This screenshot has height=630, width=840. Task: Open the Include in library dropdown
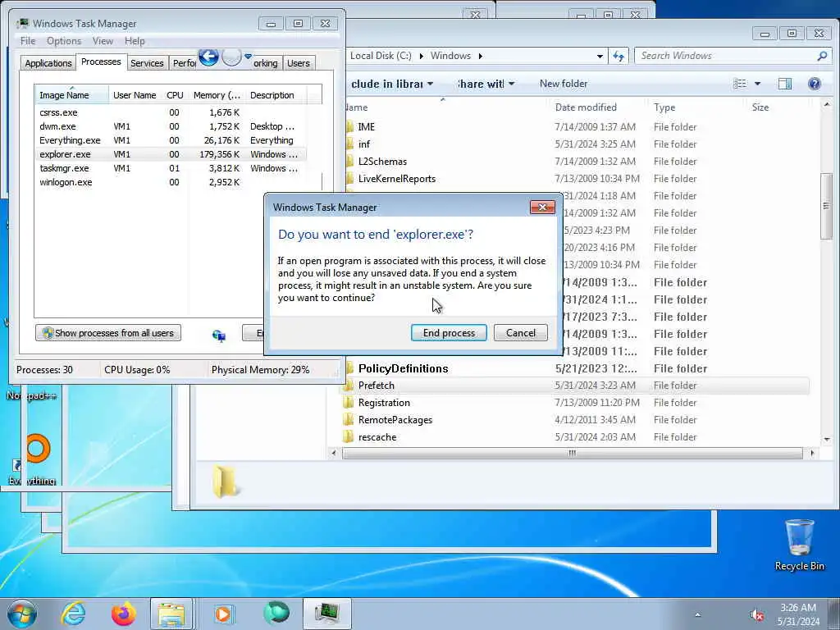tap(392, 84)
